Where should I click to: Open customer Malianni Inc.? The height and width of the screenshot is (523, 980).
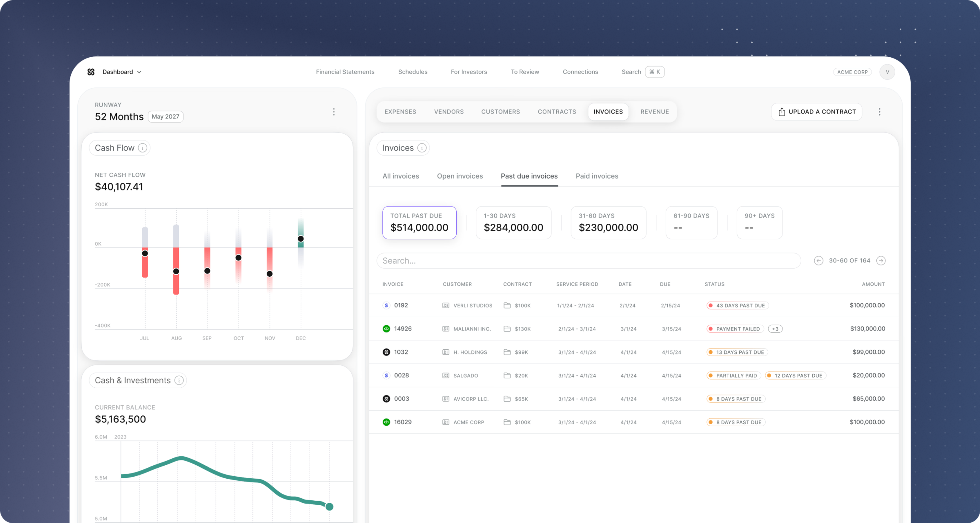[467, 329]
